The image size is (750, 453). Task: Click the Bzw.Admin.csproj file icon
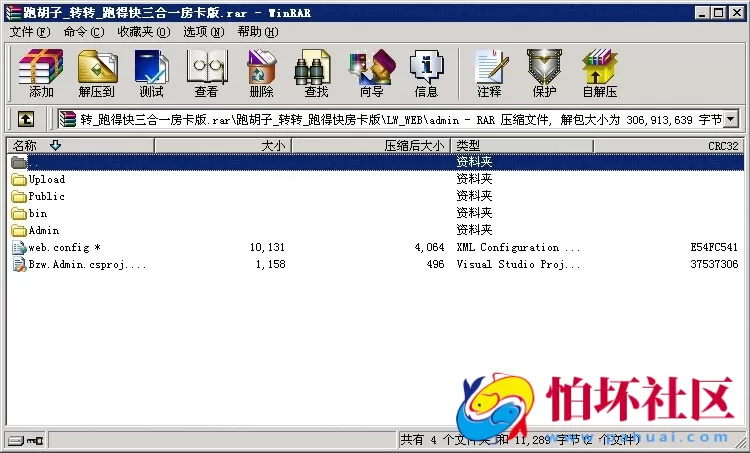tap(19, 265)
